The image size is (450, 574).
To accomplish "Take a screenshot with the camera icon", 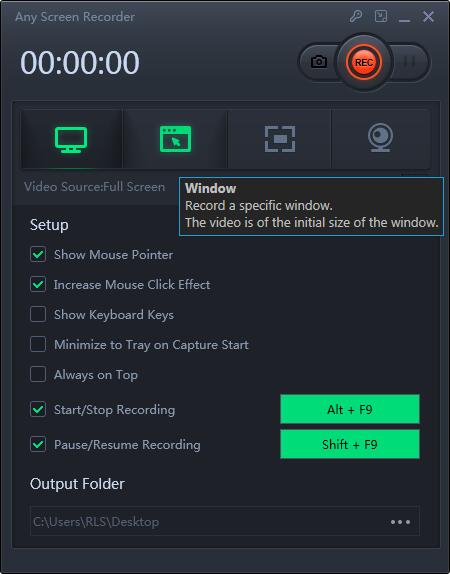I will coord(319,62).
